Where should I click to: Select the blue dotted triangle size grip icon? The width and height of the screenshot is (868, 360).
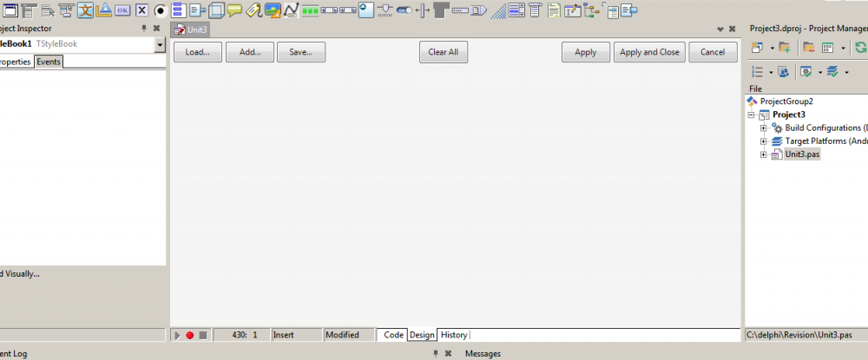pyautogui.click(x=499, y=10)
